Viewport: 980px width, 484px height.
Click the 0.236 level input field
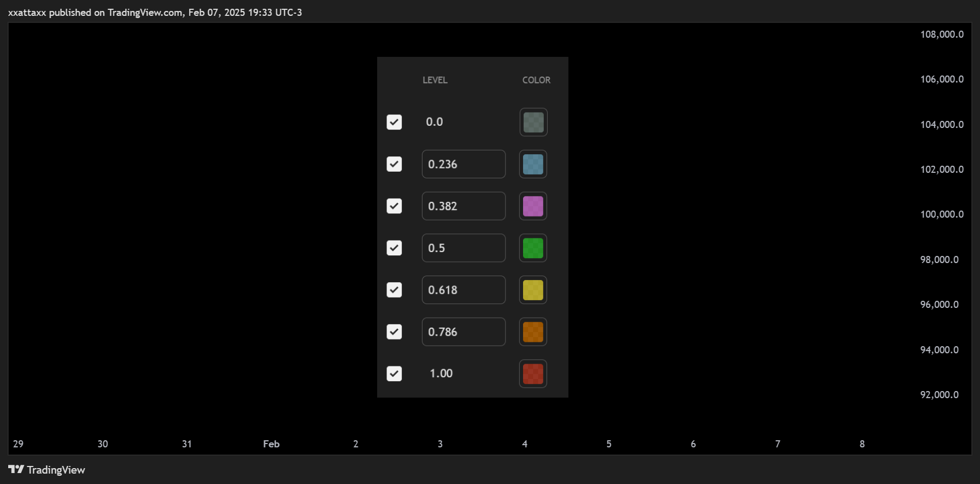pyautogui.click(x=463, y=164)
